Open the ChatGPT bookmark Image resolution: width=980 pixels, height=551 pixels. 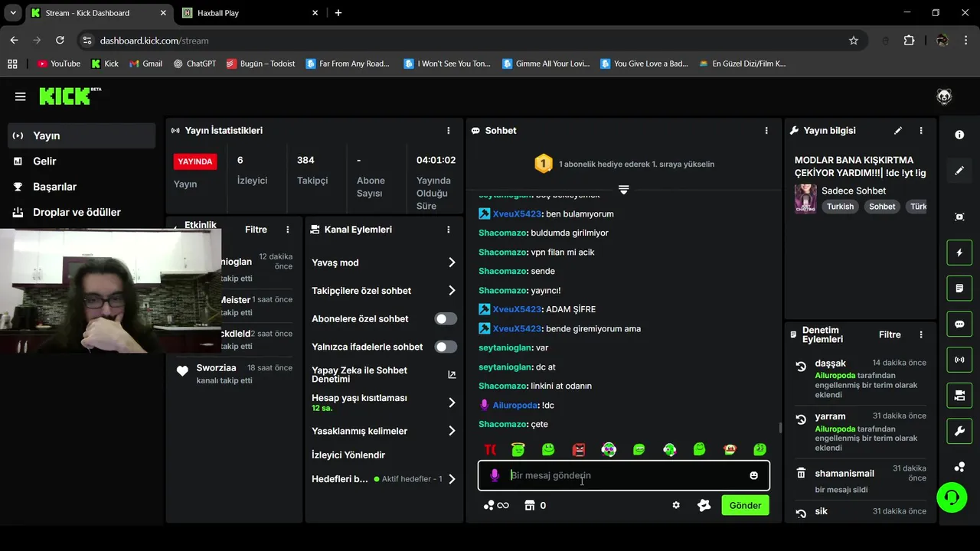pyautogui.click(x=194, y=64)
